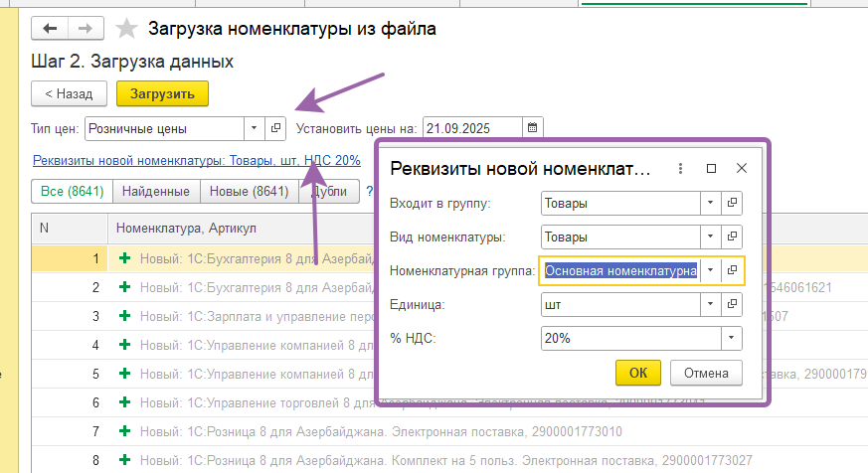The image size is (868, 473).
Task: Add the page to favorites with the star
Action: pyautogui.click(x=126, y=28)
